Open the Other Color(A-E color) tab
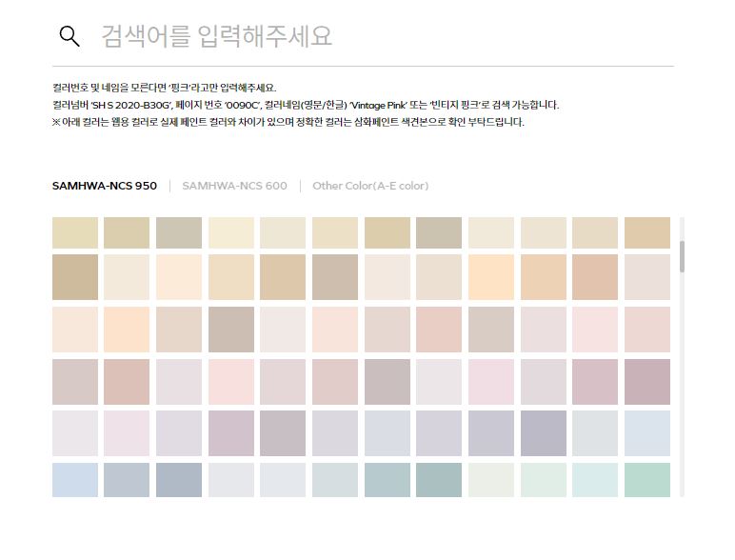The width and height of the screenshot is (735, 560). pos(370,186)
